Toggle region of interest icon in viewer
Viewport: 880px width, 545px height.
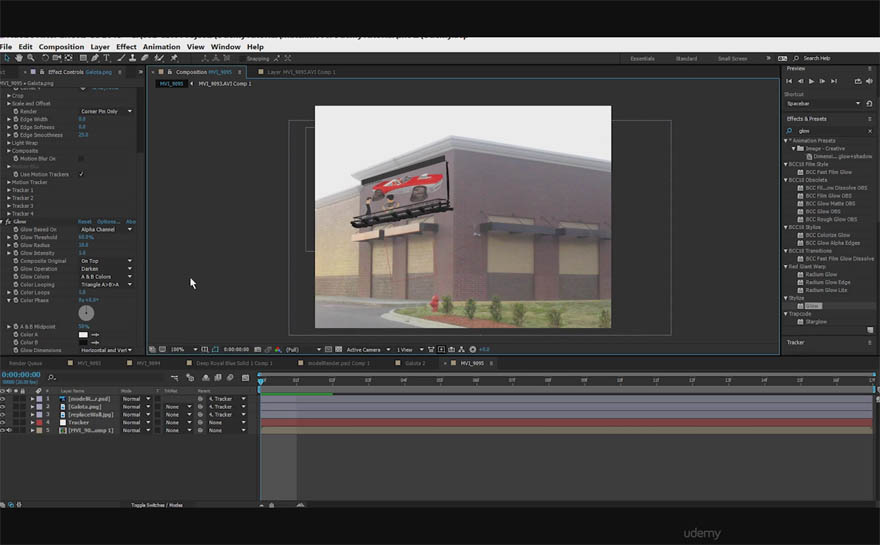[328, 349]
